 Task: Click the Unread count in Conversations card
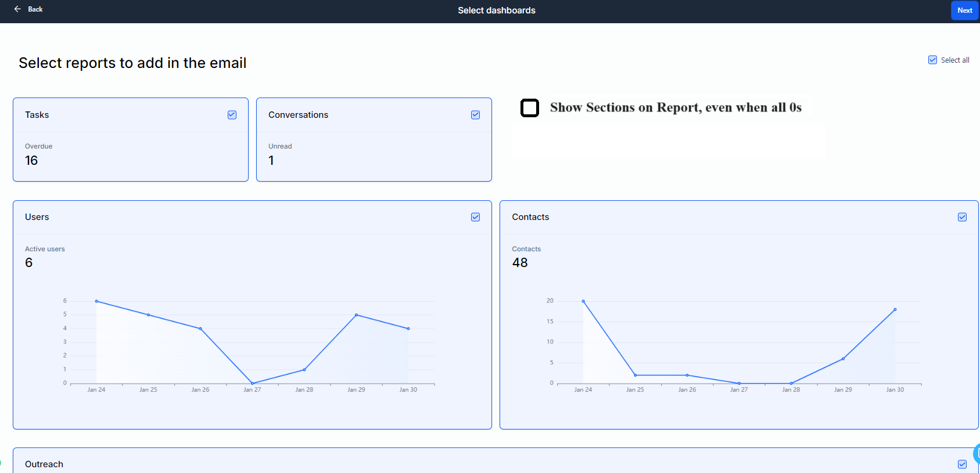[x=271, y=161]
